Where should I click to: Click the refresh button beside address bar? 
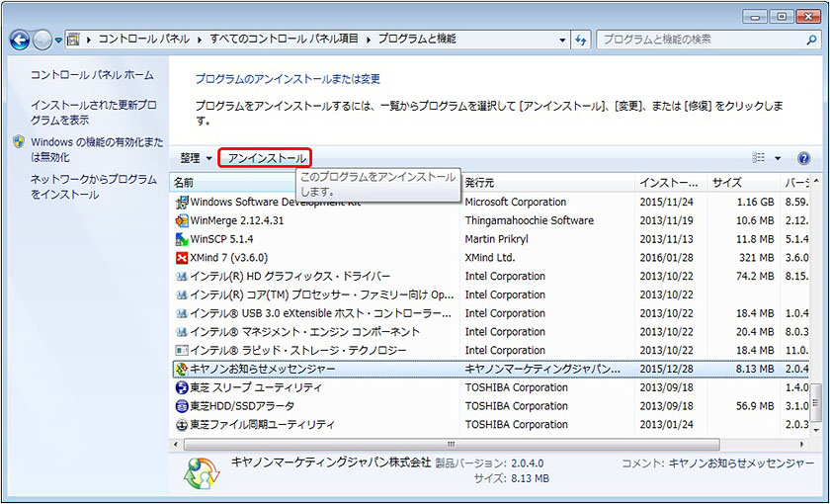coord(583,40)
